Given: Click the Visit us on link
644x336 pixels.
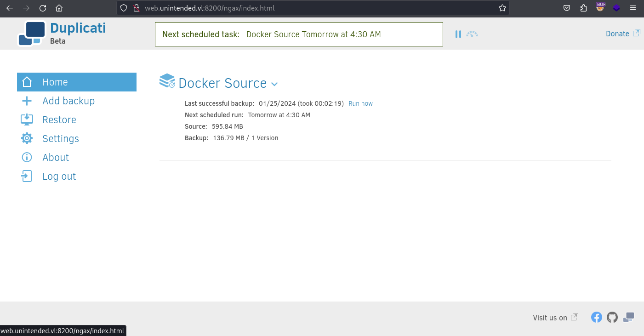Looking at the screenshot, I should point(555,318).
